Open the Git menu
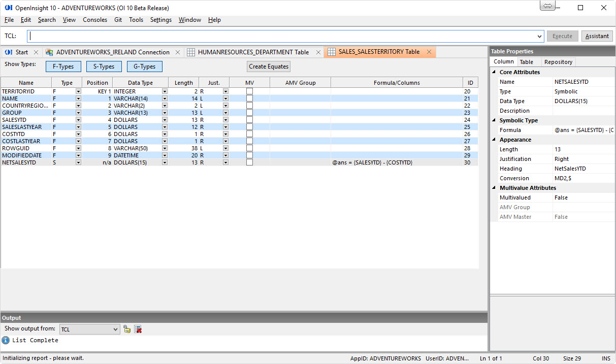This screenshot has width=616, height=364. pos(118,20)
